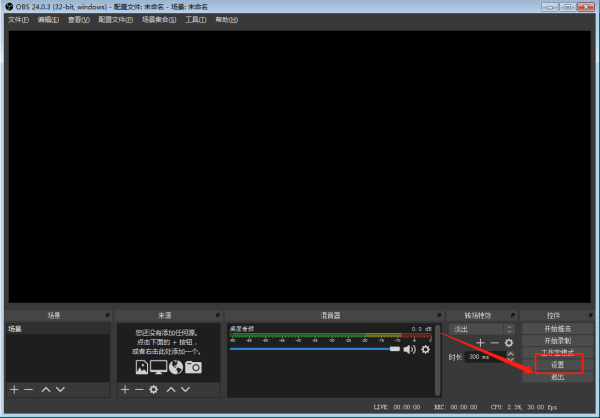600x418 pixels.
Task: Remove source using the minus icon
Action: (139, 390)
